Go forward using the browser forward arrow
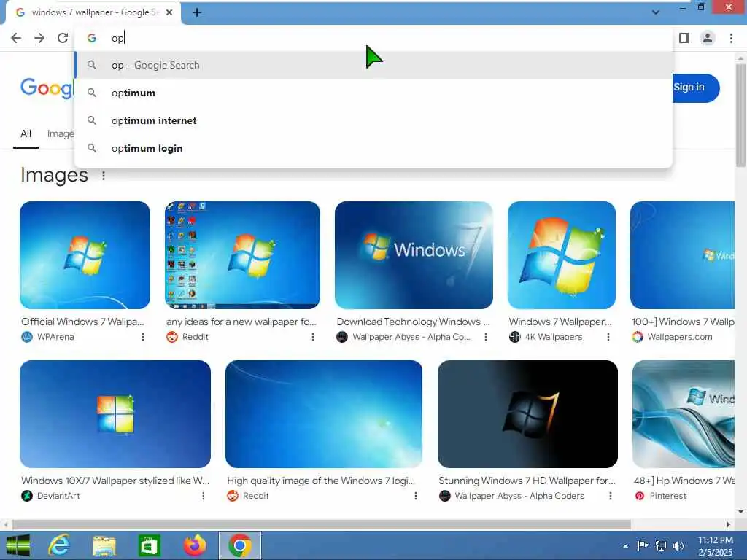 tap(39, 38)
